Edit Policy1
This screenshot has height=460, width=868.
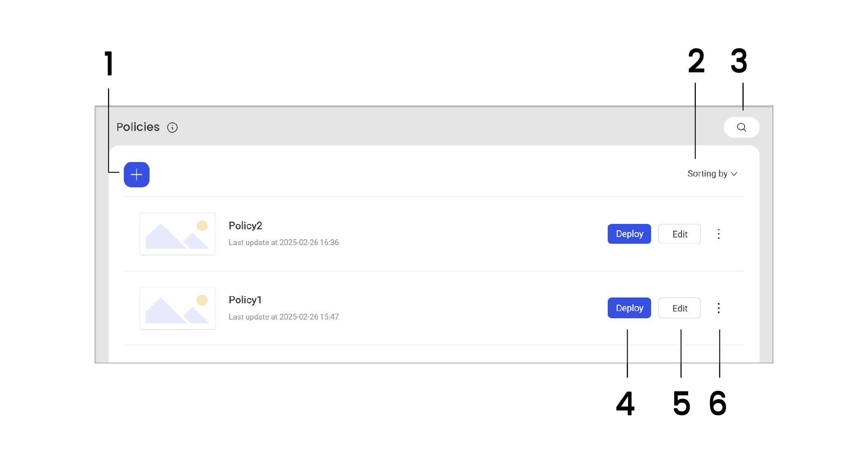tap(679, 308)
